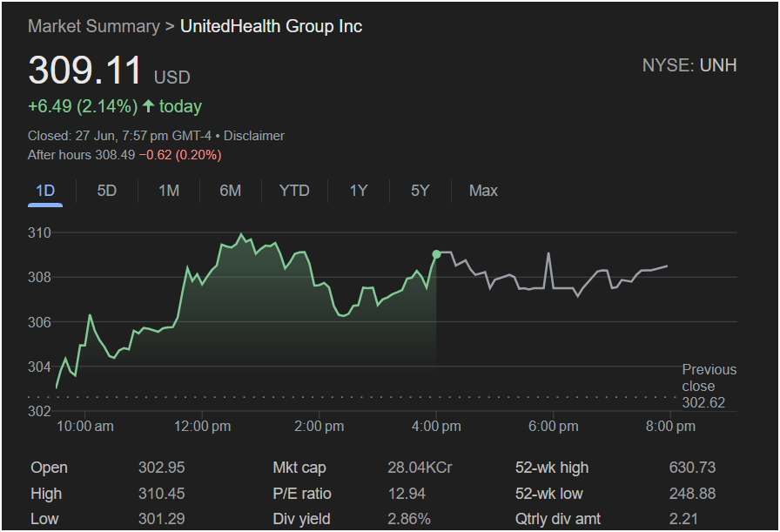Click the 8:00 pm axis label
The width and height of the screenshot is (780, 532).
670,427
